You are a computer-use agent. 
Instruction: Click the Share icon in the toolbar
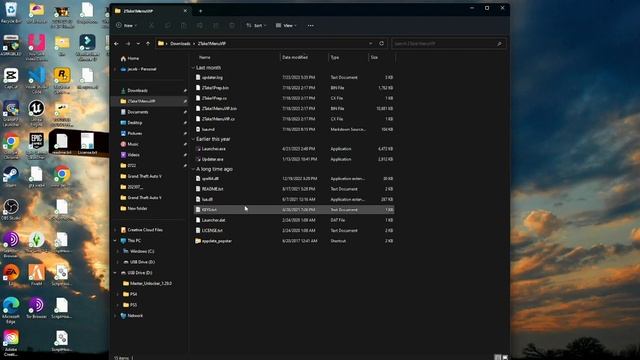click(x=216, y=25)
